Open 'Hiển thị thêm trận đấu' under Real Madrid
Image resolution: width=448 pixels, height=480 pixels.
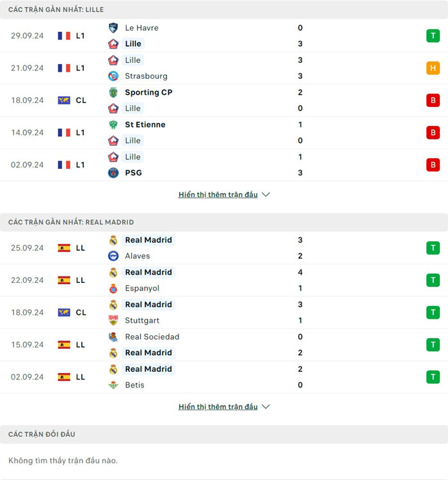(218, 407)
